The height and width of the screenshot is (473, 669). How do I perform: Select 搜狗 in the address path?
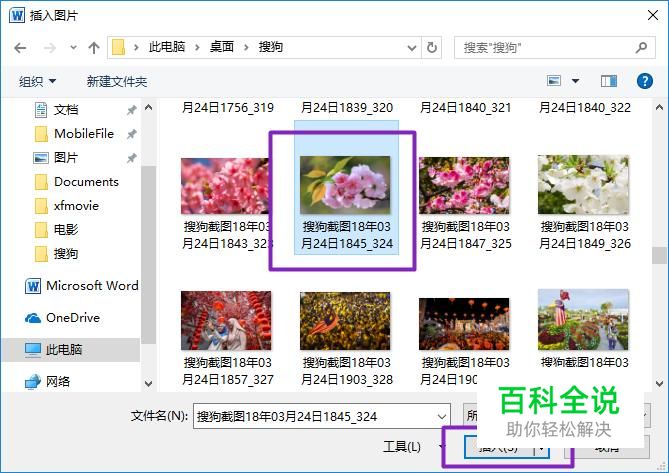click(271, 46)
